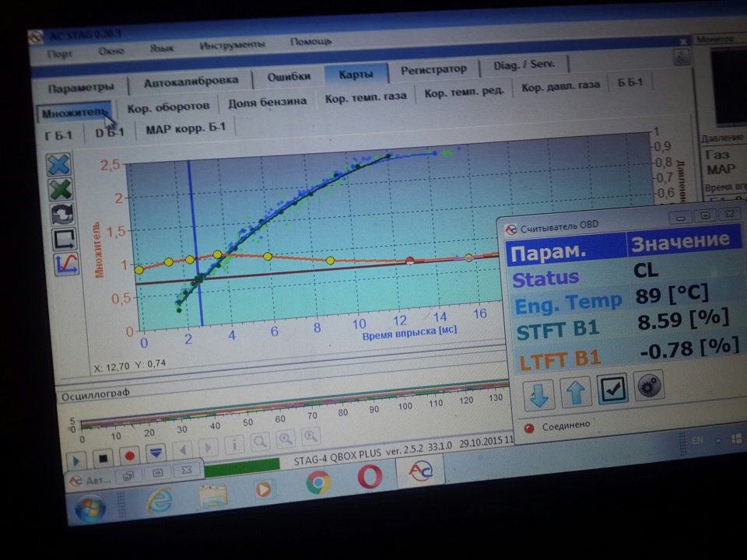Click the oscilloscope magnifier zoom icon
Screen dimensions: 747x560
260,442
